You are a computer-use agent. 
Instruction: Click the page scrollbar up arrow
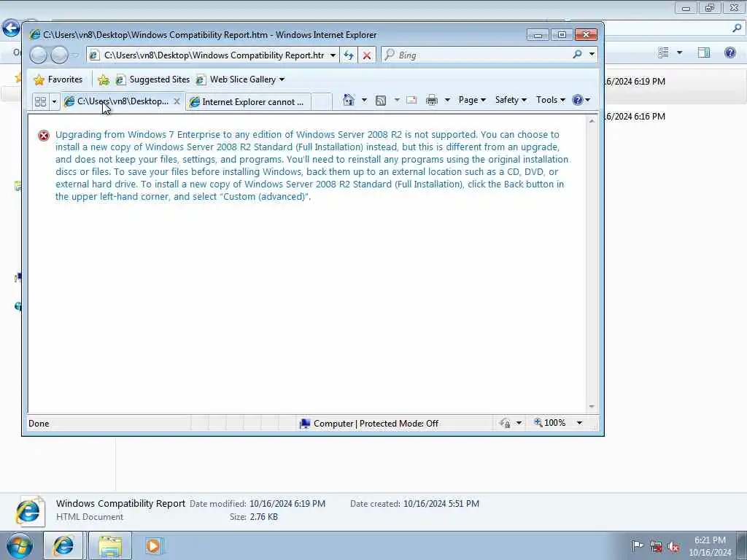coord(592,122)
